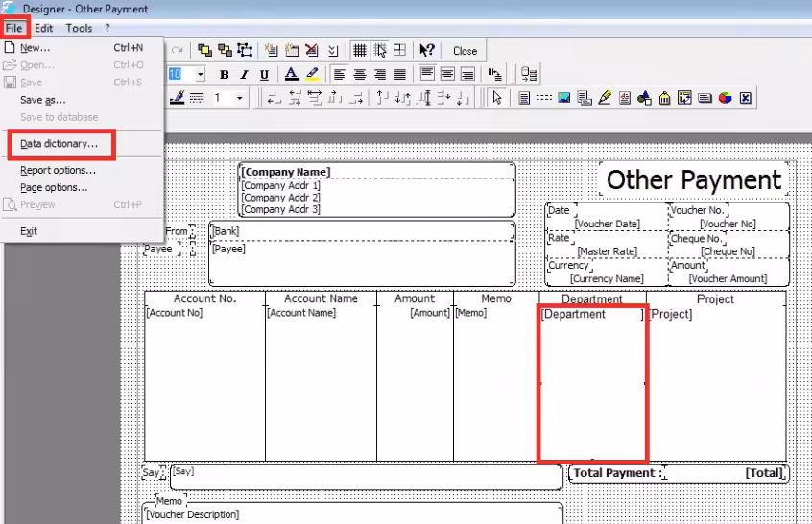
Task: Pick the frame color pen swatch
Action: pyautogui.click(x=178, y=97)
